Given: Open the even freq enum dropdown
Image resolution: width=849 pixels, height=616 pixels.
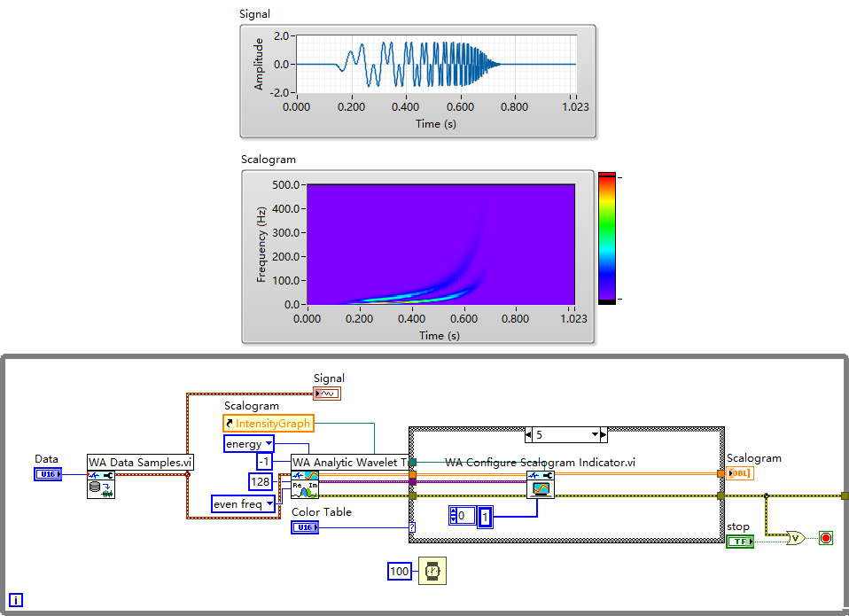Looking at the screenshot, I should 269,504.
